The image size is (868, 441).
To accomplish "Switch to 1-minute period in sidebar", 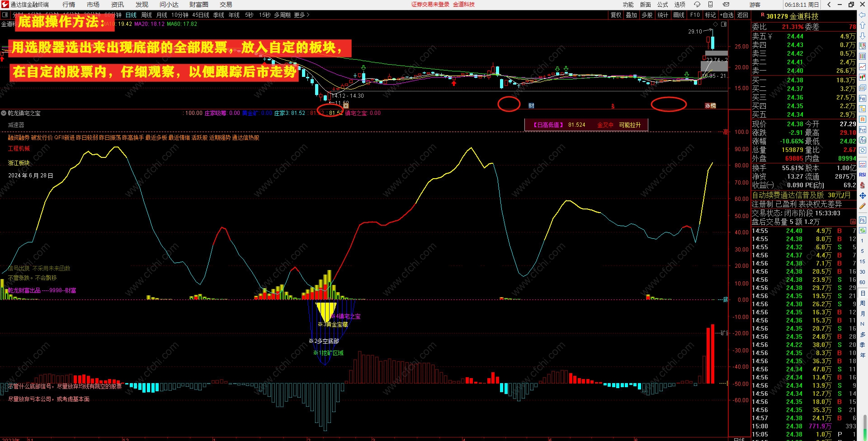I will (863, 241).
